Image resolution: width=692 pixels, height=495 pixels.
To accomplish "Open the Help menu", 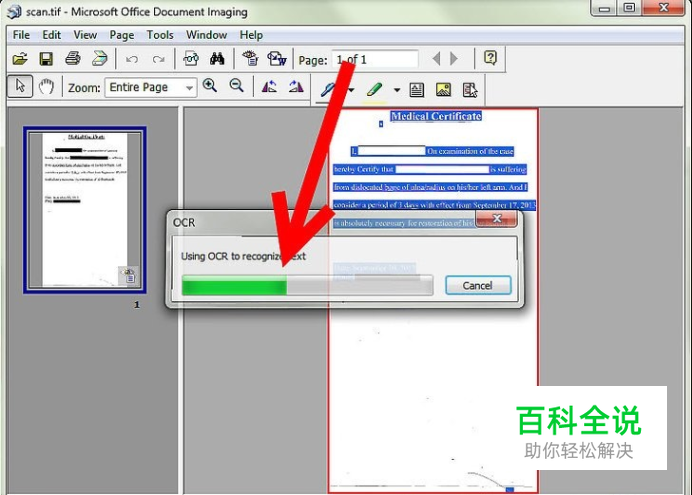I will [x=251, y=35].
